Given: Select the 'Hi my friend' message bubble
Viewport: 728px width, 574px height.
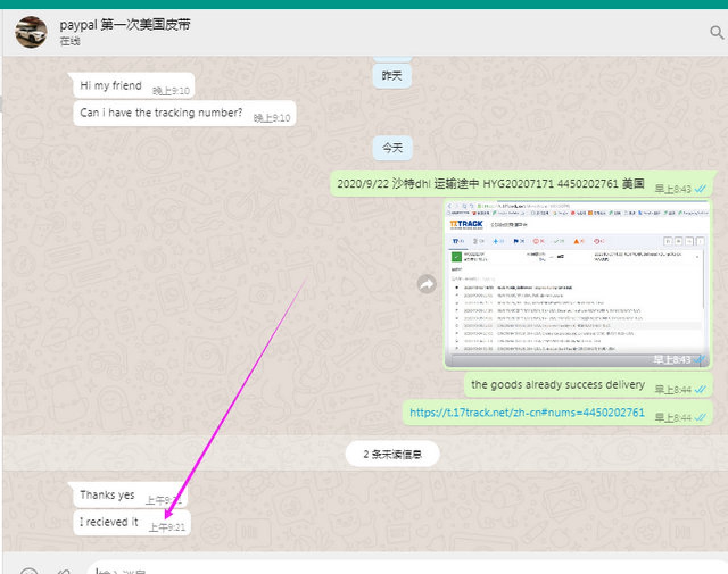Looking at the screenshot, I should point(111,86).
